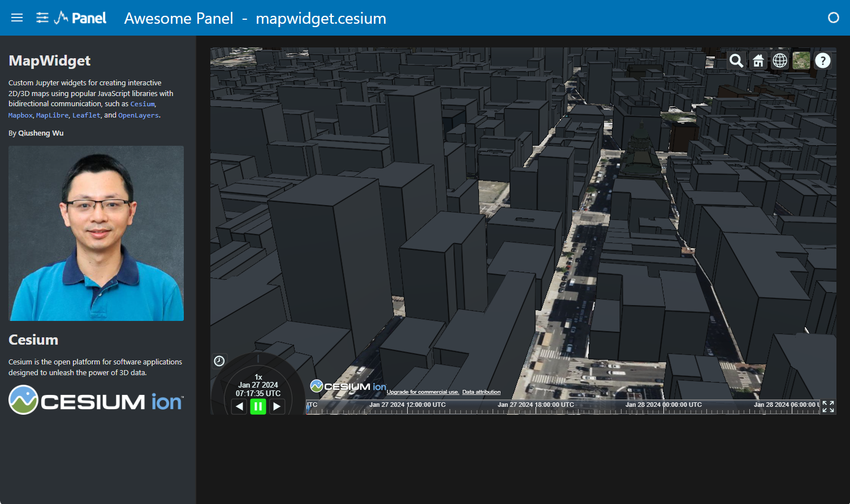The width and height of the screenshot is (850, 504).
Task: Open the Cesium geocoder search icon
Action: pos(736,60)
